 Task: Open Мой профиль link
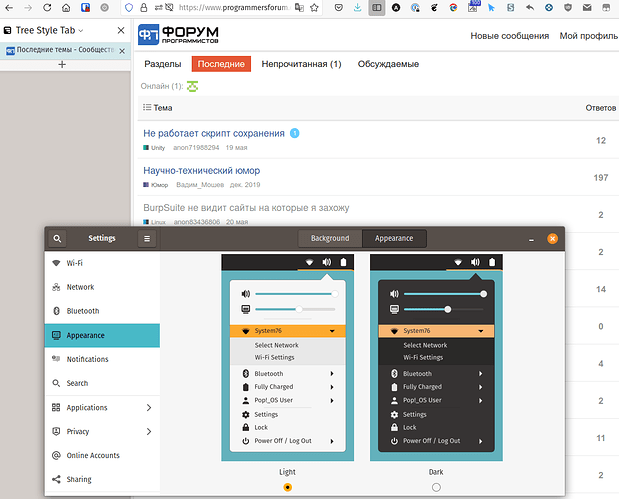589,36
